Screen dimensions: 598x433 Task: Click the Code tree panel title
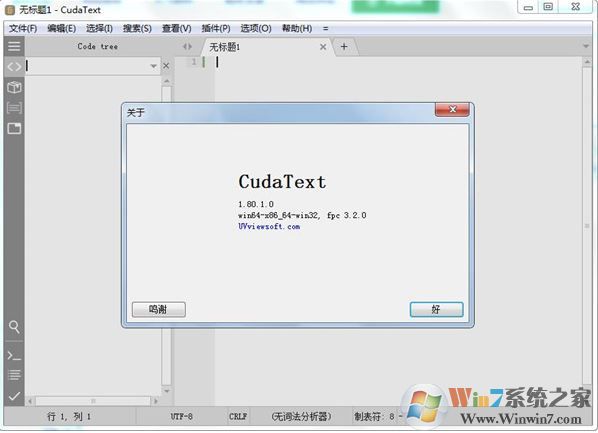(x=98, y=47)
